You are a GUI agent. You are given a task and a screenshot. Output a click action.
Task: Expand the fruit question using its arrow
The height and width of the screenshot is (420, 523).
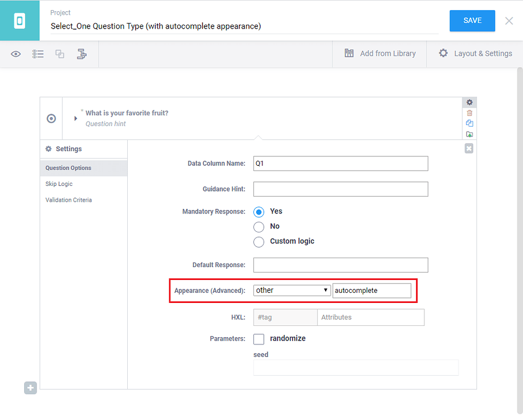[x=75, y=118]
